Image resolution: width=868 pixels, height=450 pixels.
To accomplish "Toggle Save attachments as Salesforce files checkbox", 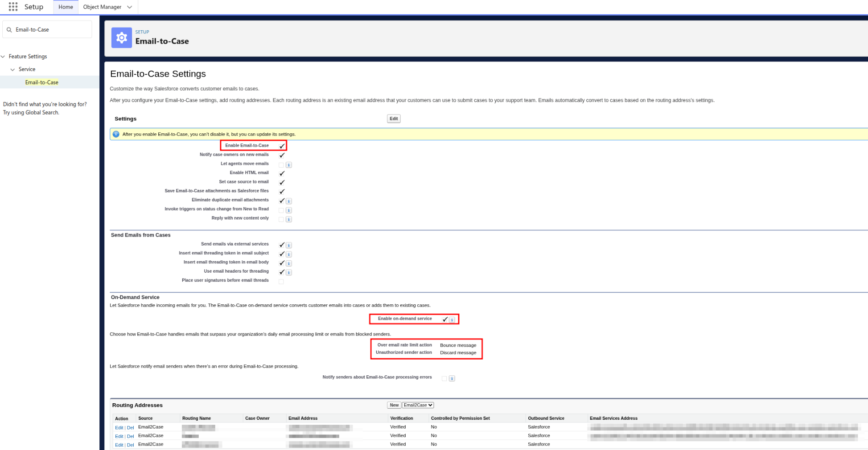I will click(x=282, y=192).
